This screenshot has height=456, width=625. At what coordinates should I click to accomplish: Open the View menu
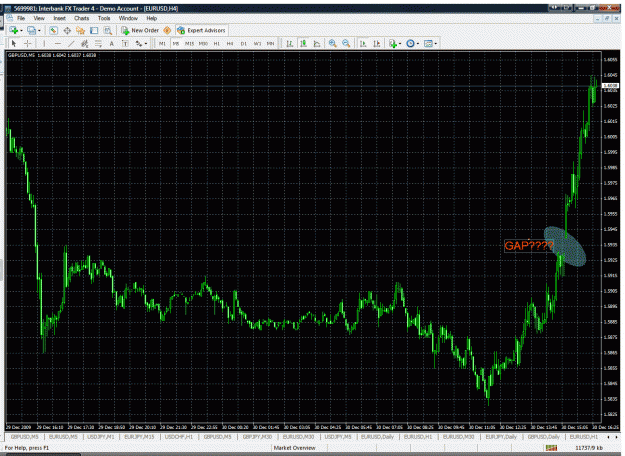point(39,18)
